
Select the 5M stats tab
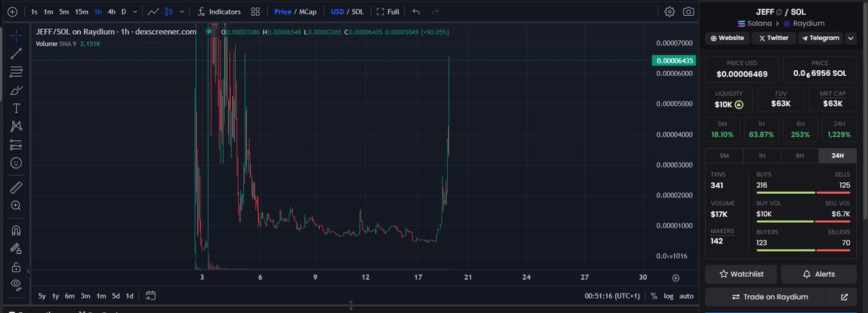[x=724, y=155]
